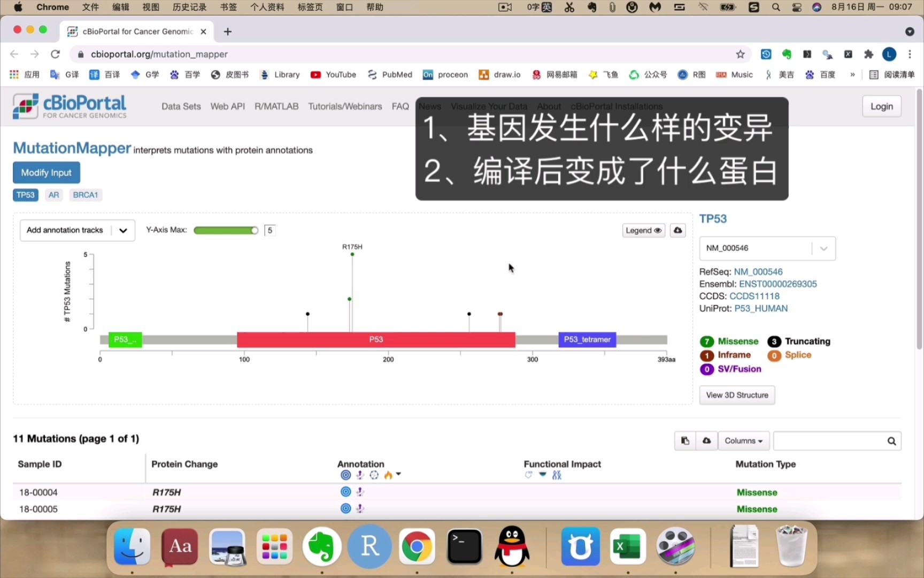
Task: Select AR gene tab
Action: [x=54, y=195]
